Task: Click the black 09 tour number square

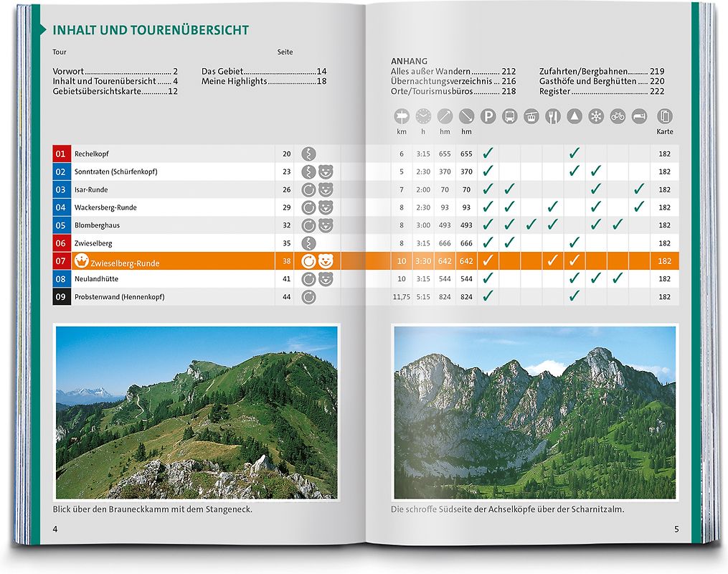Action: [61, 296]
